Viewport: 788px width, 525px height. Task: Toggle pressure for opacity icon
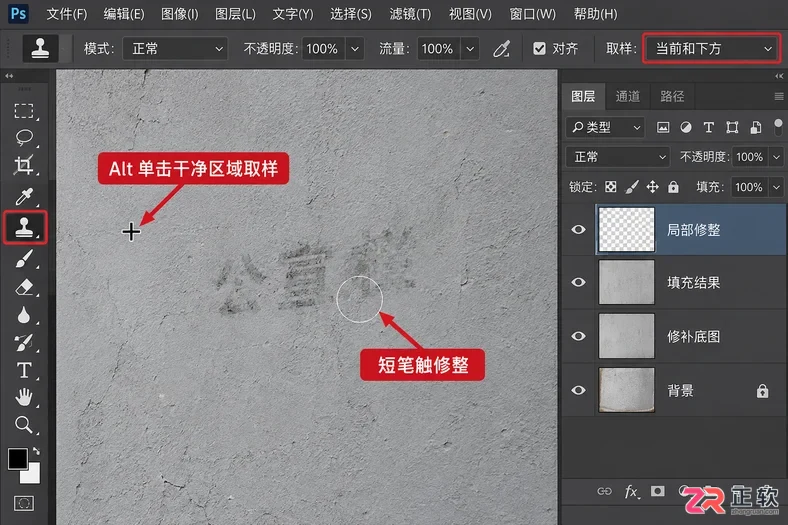(501, 49)
